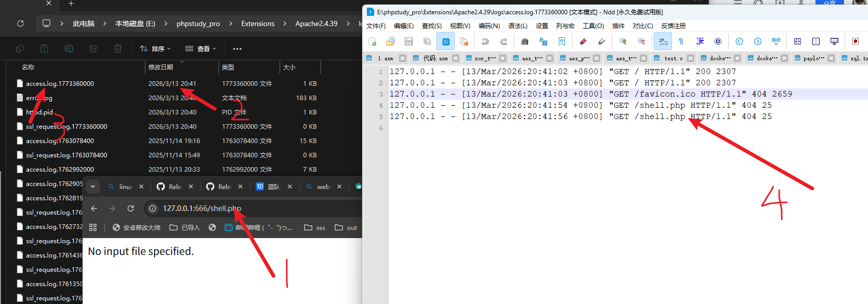This screenshot has width=868, height=304.
Task: Click the red record macro icon
Action: coord(855,41)
